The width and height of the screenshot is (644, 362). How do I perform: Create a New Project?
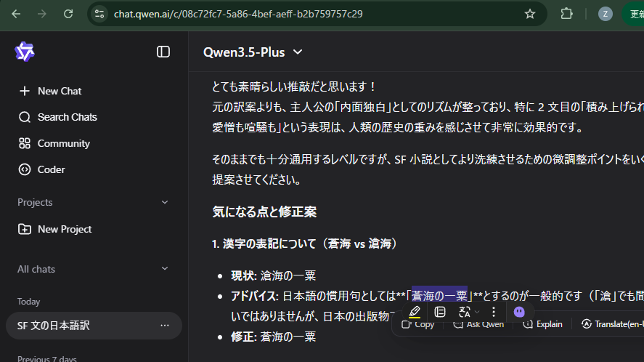pyautogui.click(x=55, y=229)
